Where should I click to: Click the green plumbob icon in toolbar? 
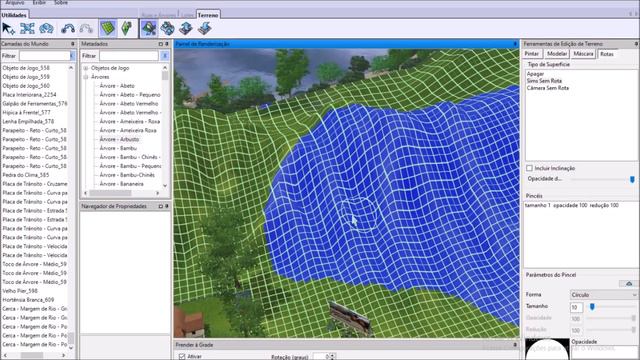tap(127, 28)
